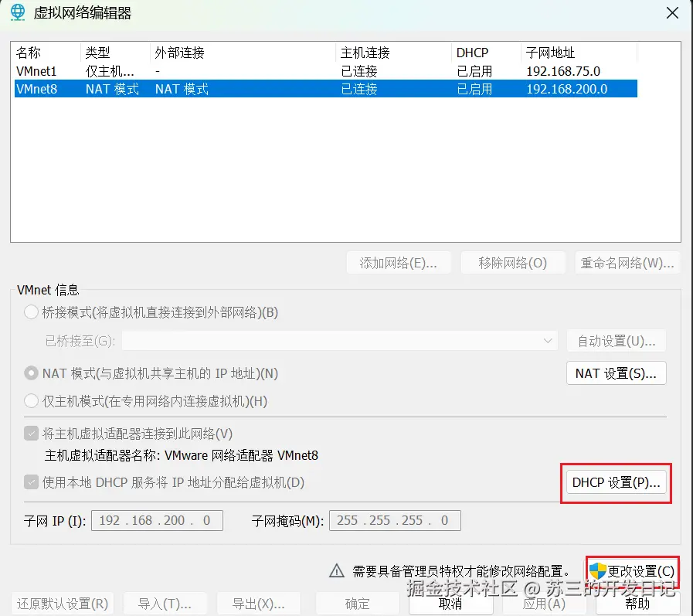Screen dimensions: 693x616
Task: Click the 外部连接 column header
Action: [243, 53]
